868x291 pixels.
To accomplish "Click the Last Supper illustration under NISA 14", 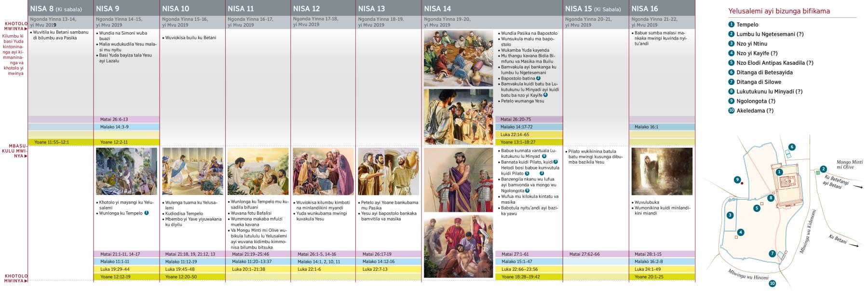I will [x=458, y=58].
